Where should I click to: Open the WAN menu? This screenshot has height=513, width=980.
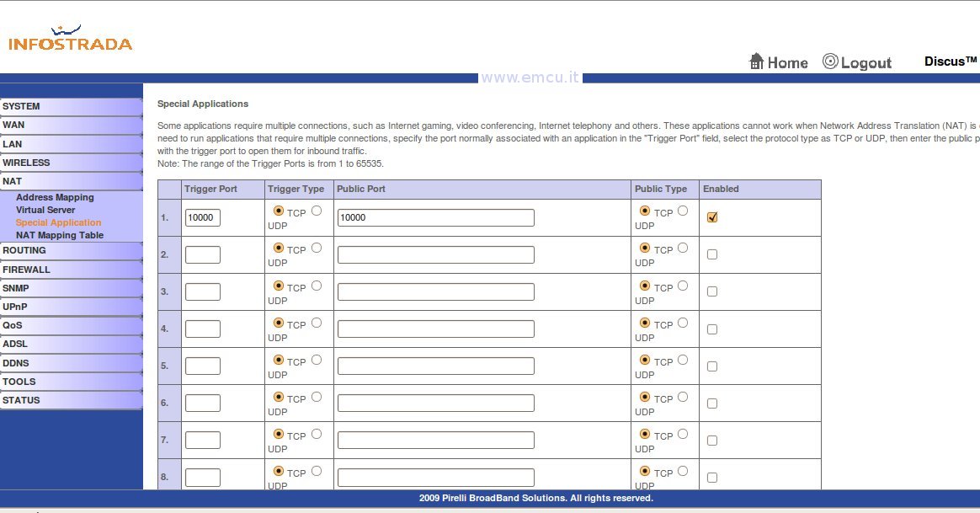point(72,126)
